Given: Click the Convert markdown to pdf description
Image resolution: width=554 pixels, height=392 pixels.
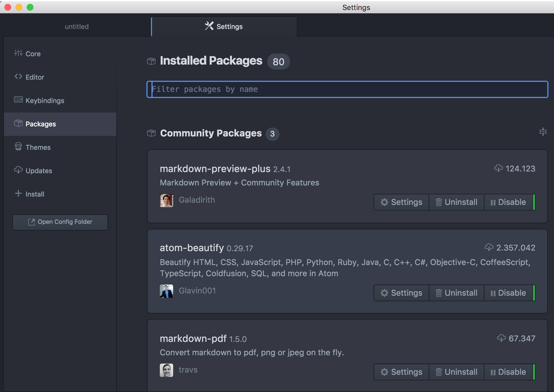Looking at the screenshot, I should point(252,352).
